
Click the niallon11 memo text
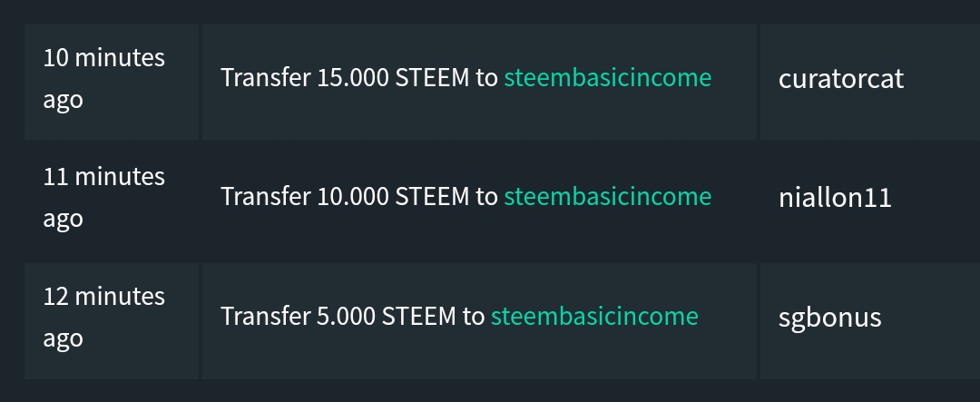835,198
